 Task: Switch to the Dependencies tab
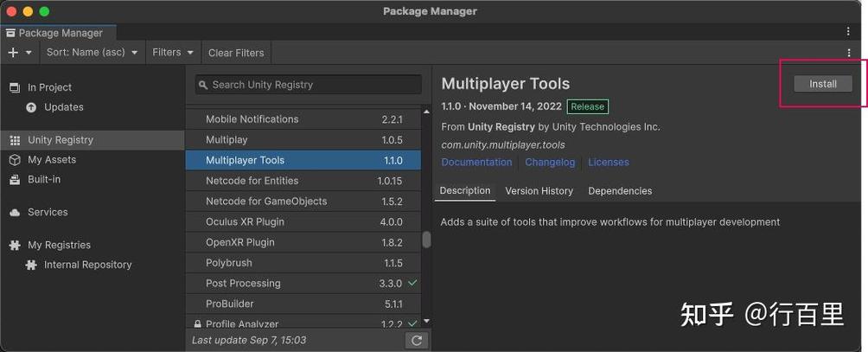620,191
